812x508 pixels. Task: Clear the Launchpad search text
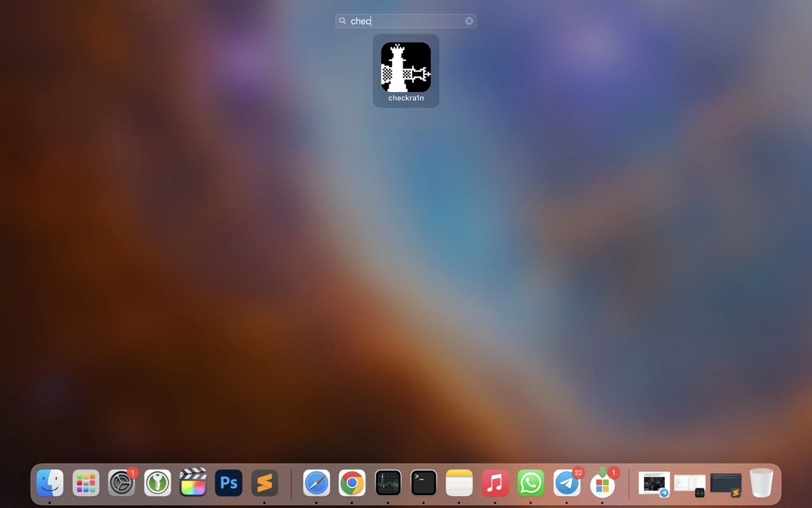coord(469,21)
